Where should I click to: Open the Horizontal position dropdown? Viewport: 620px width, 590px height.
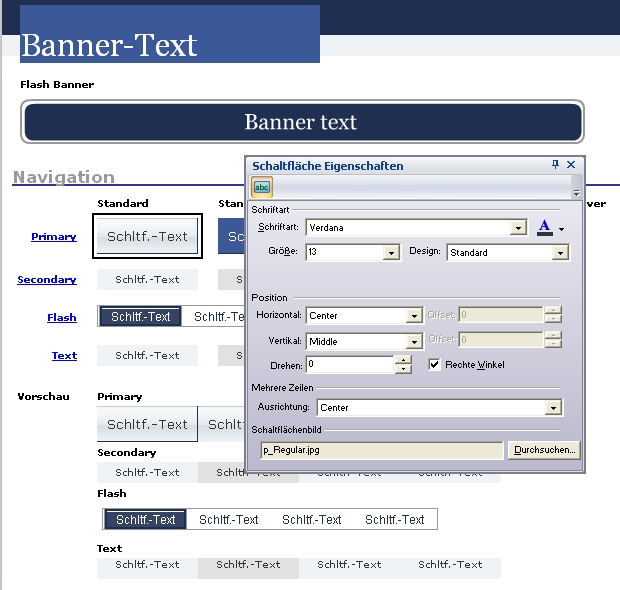[x=414, y=316]
